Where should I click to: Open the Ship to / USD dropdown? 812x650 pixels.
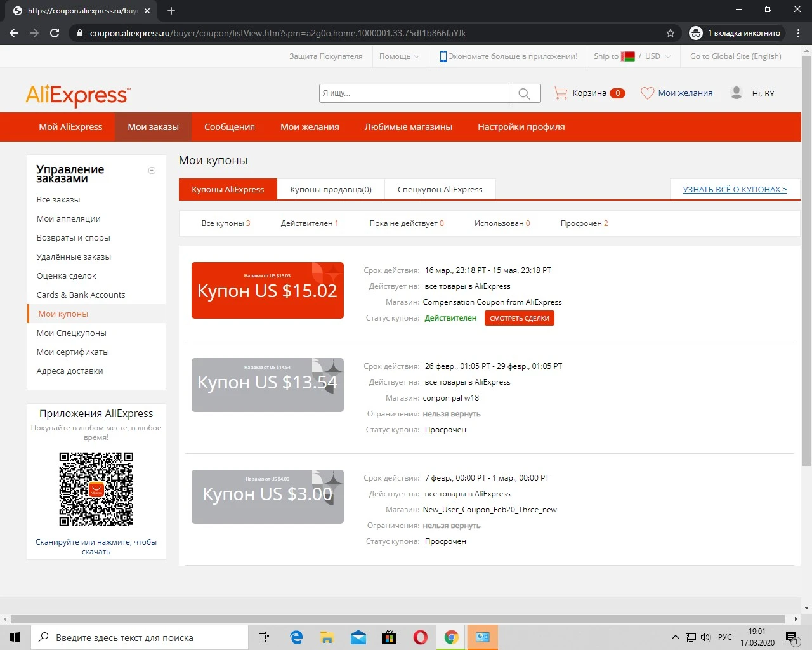(x=632, y=56)
